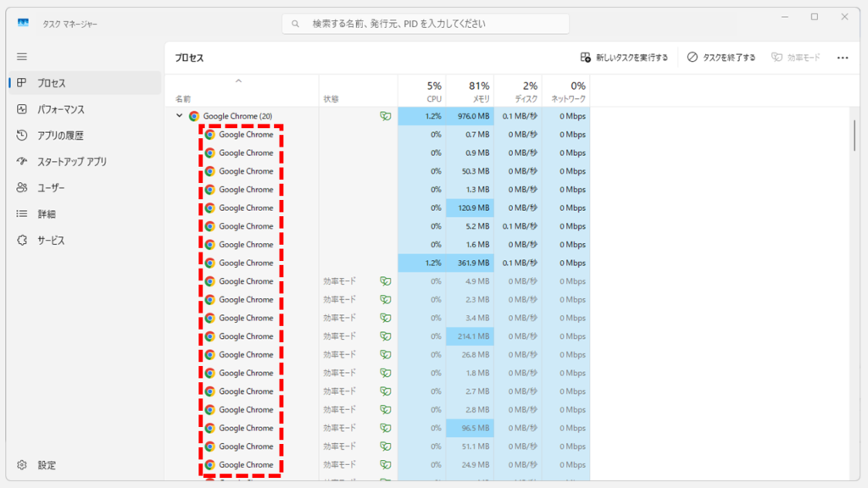Open the Services (サービス) view
This screenshot has width=868, height=488.
[58, 240]
